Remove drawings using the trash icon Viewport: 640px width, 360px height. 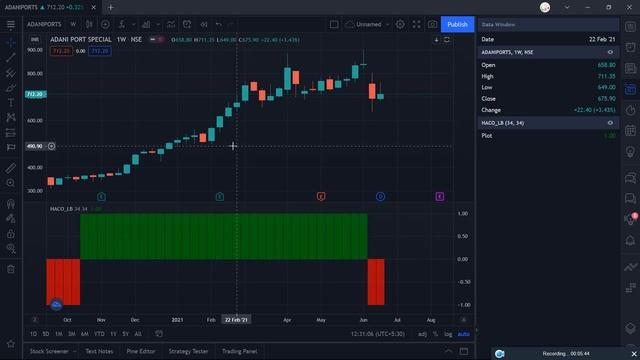coord(11,269)
